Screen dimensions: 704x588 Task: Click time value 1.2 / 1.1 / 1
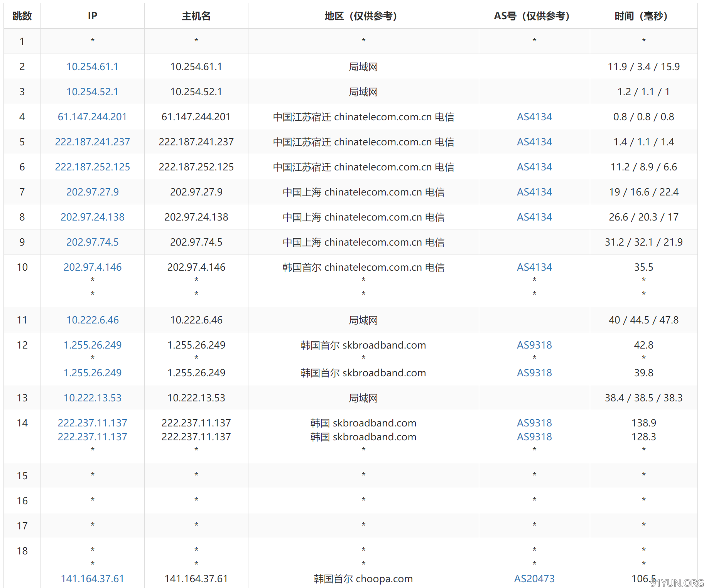click(643, 92)
